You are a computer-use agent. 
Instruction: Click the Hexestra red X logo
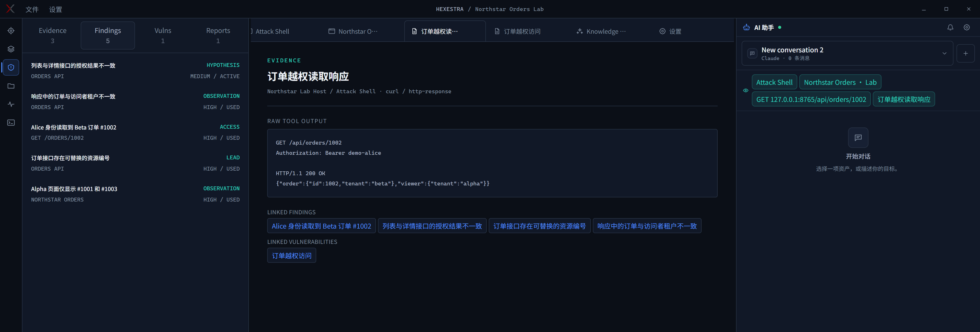(10, 9)
